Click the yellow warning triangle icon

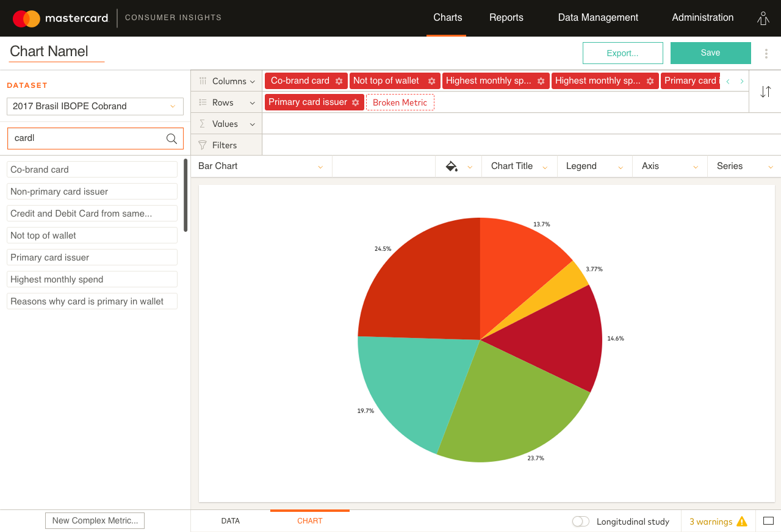click(x=742, y=522)
